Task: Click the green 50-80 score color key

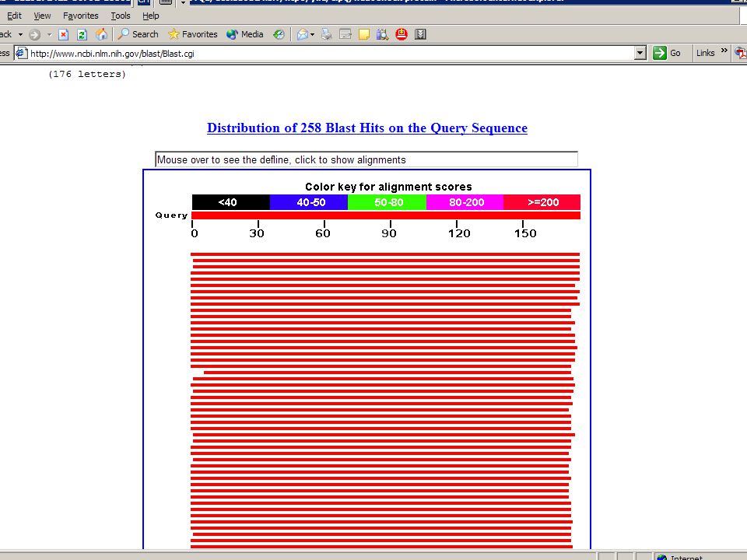Action: (x=387, y=202)
